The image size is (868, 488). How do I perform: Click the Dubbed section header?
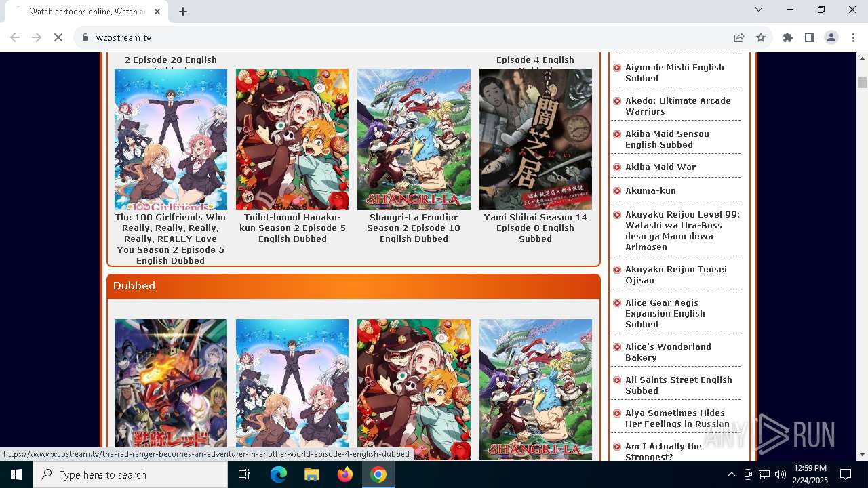(353, 286)
